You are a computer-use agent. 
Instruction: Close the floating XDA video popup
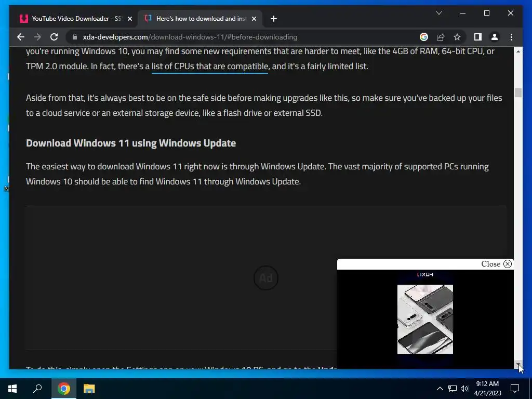(496, 264)
